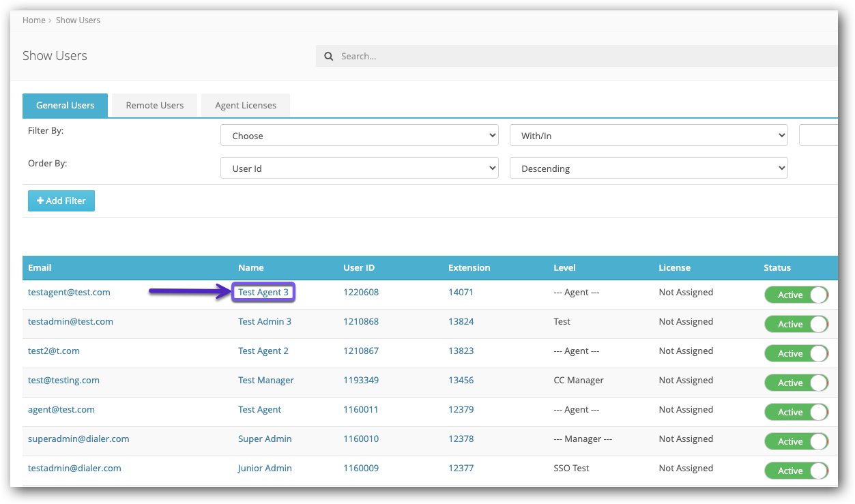Toggle Active switch for Super Admin
855x504 pixels.
[x=796, y=441]
